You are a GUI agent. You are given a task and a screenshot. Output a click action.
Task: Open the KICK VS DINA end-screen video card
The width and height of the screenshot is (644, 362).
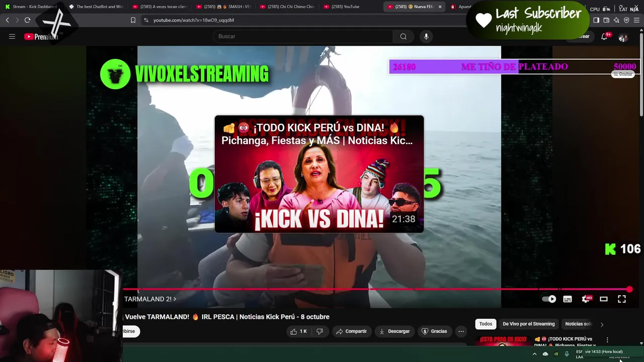point(319,174)
